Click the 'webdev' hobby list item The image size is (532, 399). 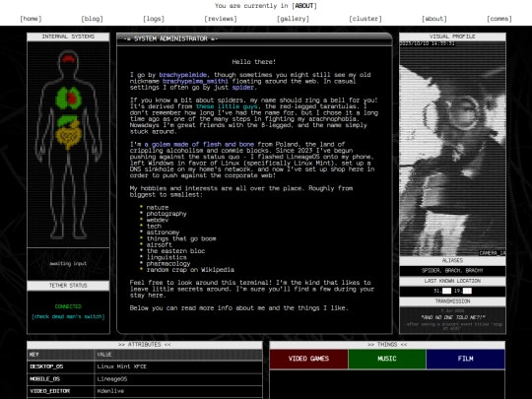tap(158, 220)
